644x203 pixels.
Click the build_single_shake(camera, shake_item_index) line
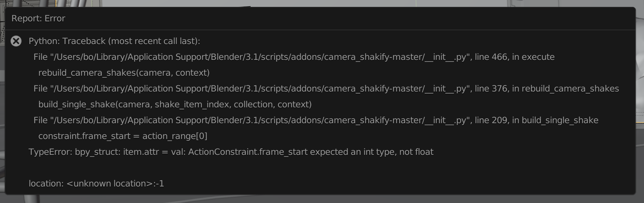point(175,104)
